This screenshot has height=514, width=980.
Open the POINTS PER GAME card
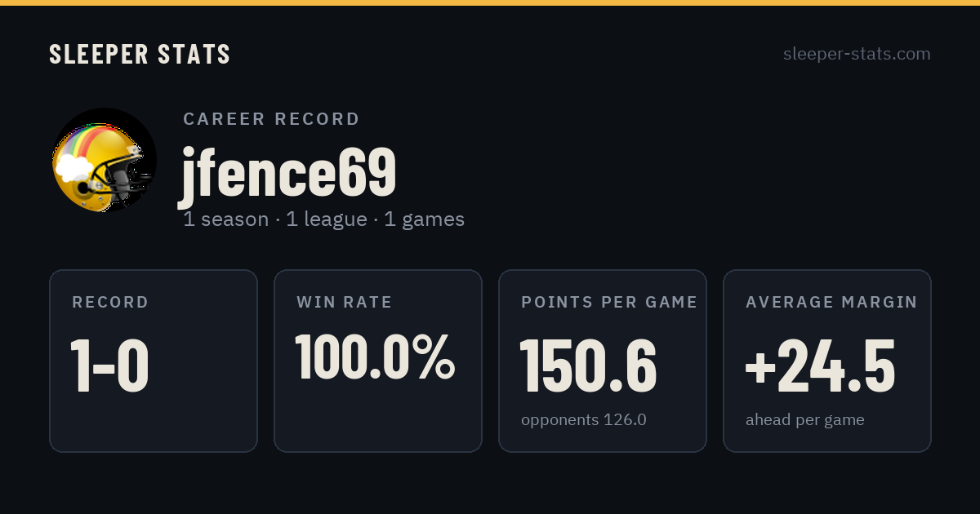point(603,361)
